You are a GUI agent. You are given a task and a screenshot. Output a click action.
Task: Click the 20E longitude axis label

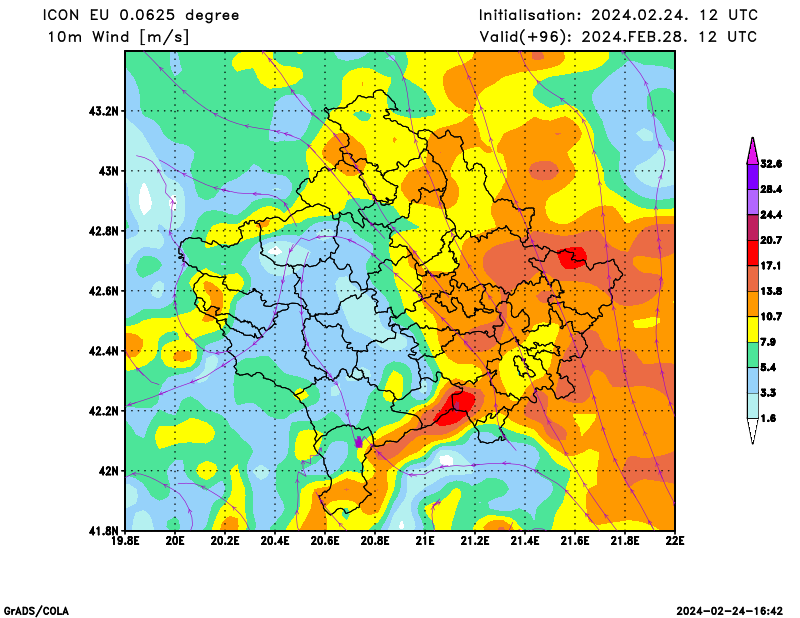click(176, 540)
